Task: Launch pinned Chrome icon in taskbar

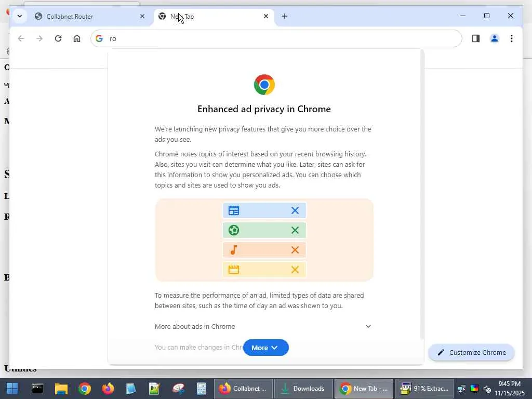Action: click(x=85, y=389)
